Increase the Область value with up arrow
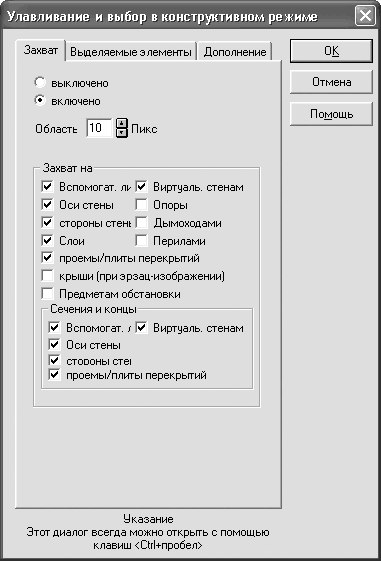This screenshot has width=381, height=561. (x=122, y=123)
